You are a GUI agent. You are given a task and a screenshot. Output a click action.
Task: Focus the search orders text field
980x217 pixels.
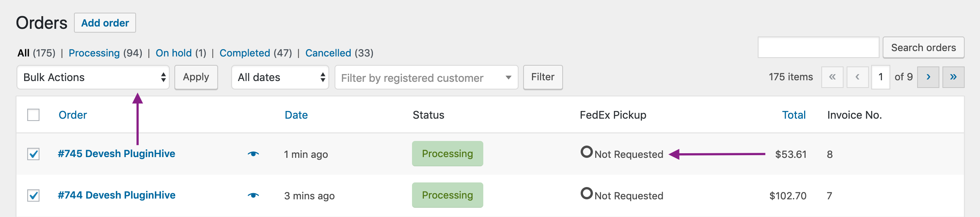pos(818,48)
